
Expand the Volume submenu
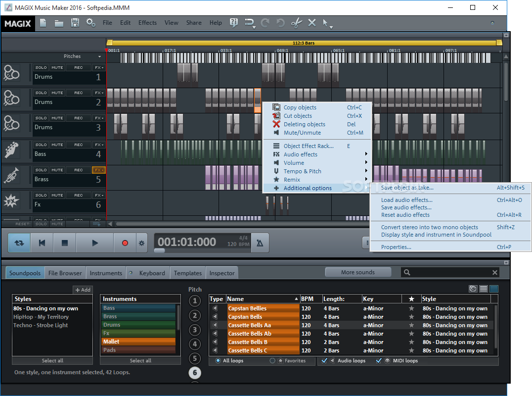click(x=317, y=163)
